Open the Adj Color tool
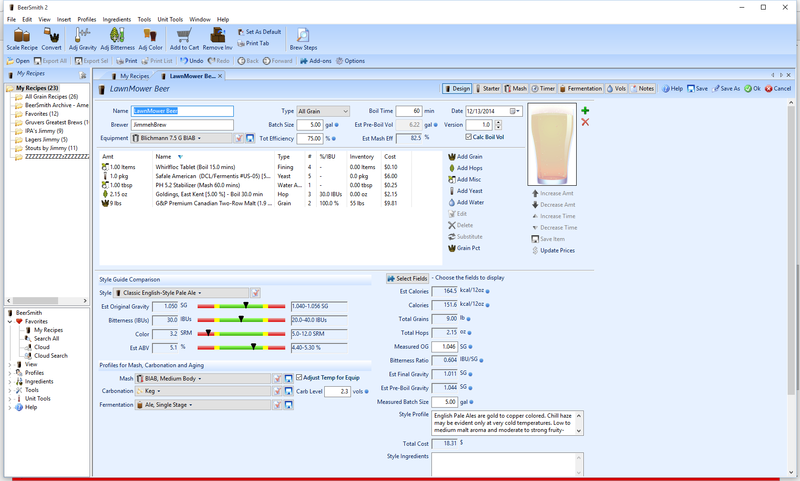 tap(150, 39)
